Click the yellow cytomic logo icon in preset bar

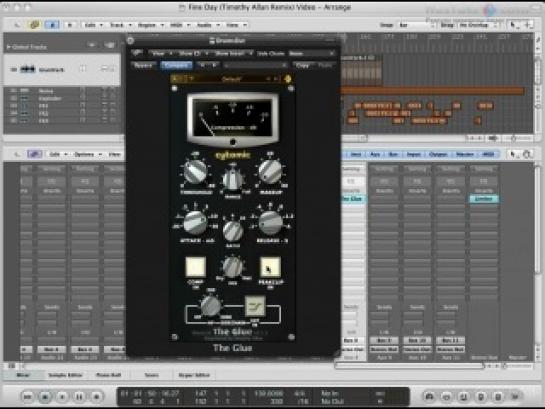[x=288, y=79]
